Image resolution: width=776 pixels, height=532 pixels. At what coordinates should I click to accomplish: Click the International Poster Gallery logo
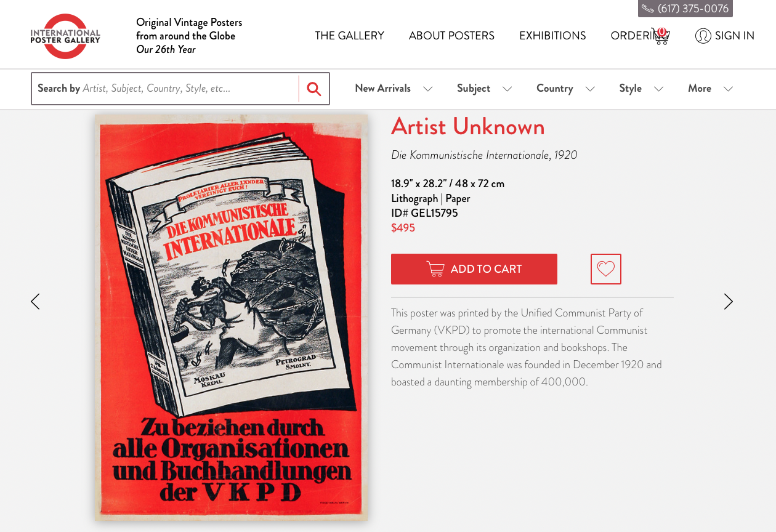tap(65, 36)
